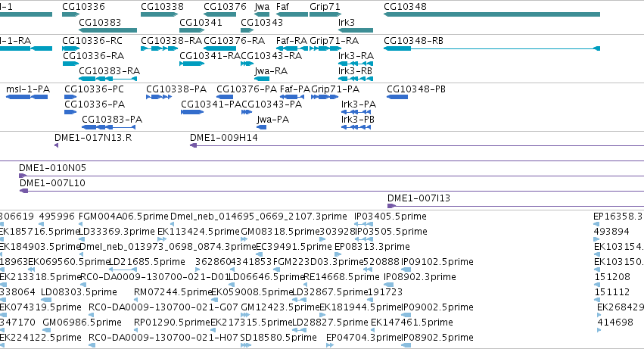Click the Irk3-RB transcript label

[x=355, y=71]
